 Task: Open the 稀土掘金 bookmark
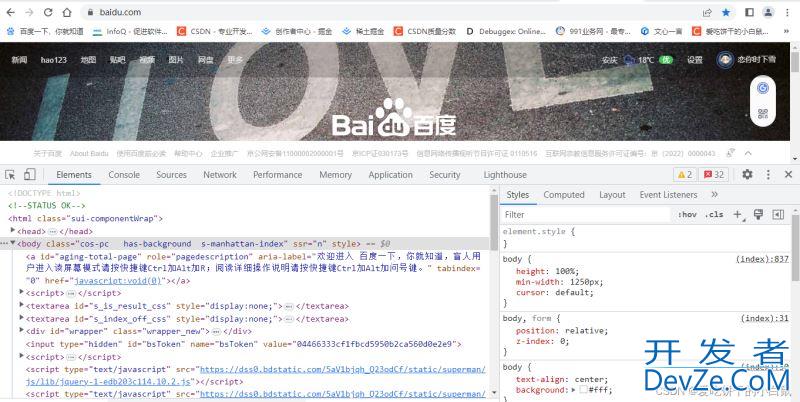click(363, 32)
